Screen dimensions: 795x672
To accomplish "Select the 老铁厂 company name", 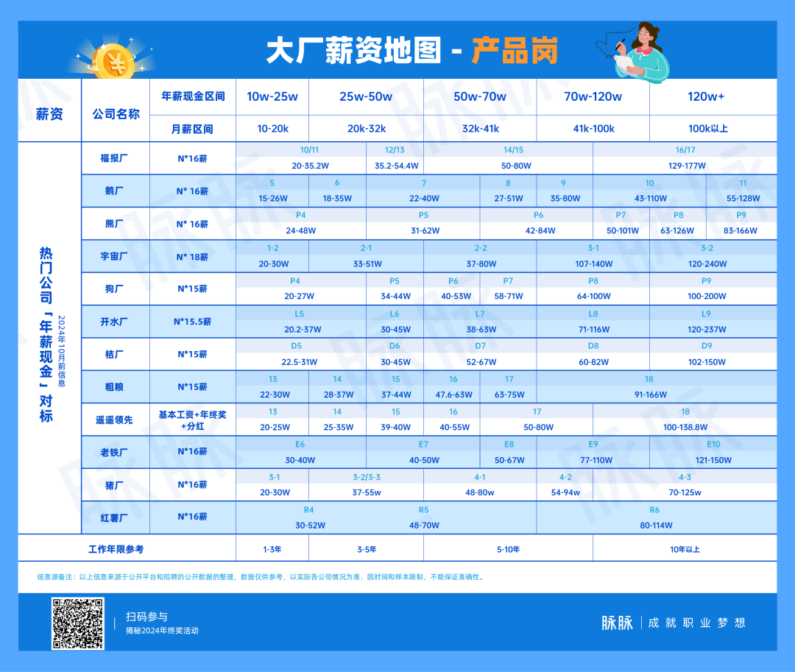I will [113, 453].
